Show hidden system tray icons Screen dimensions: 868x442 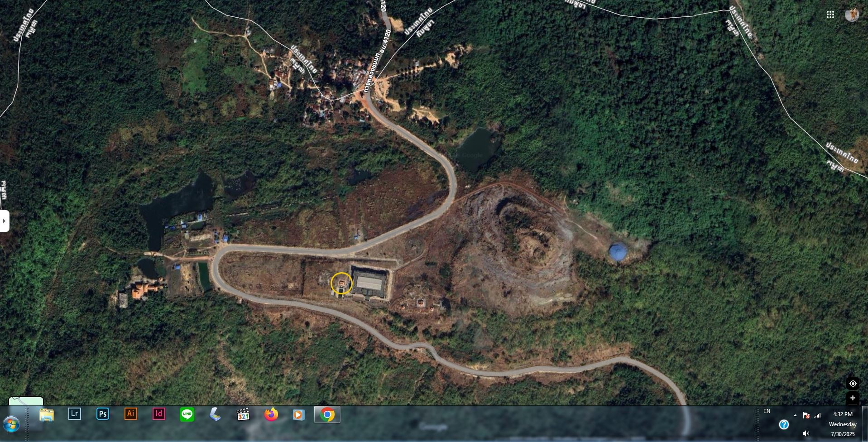pyautogui.click(x=795, y=415)
